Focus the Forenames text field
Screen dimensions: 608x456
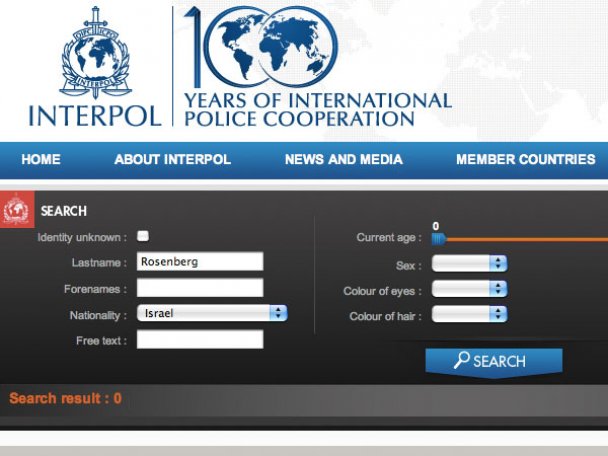point(200,288)
